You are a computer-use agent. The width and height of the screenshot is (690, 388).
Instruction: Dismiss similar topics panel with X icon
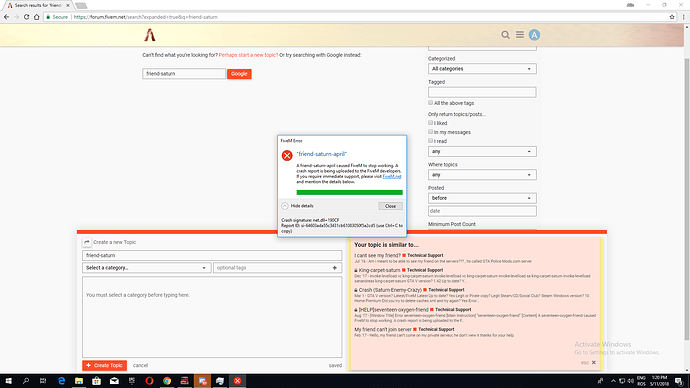594,362
